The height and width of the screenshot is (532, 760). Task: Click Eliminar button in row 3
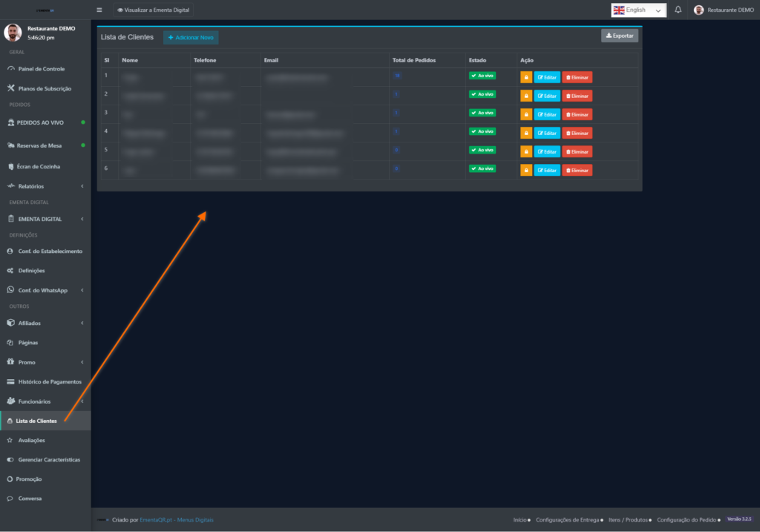click(x=577, y=114)
